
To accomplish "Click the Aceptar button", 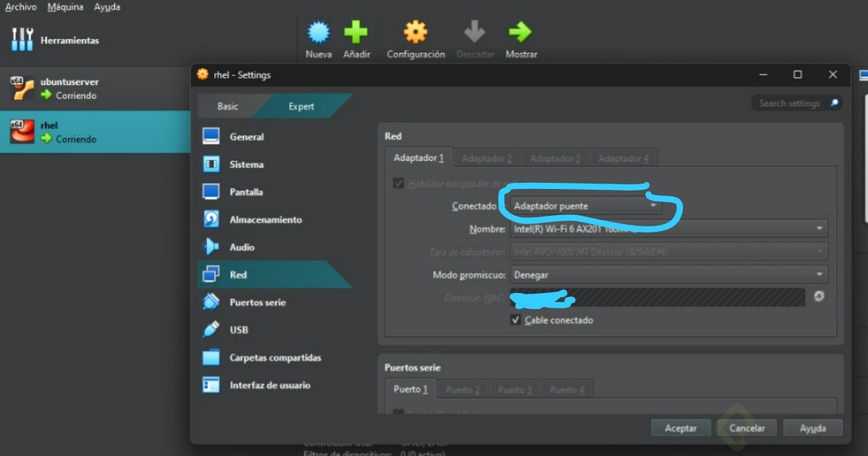I will 680,428.
